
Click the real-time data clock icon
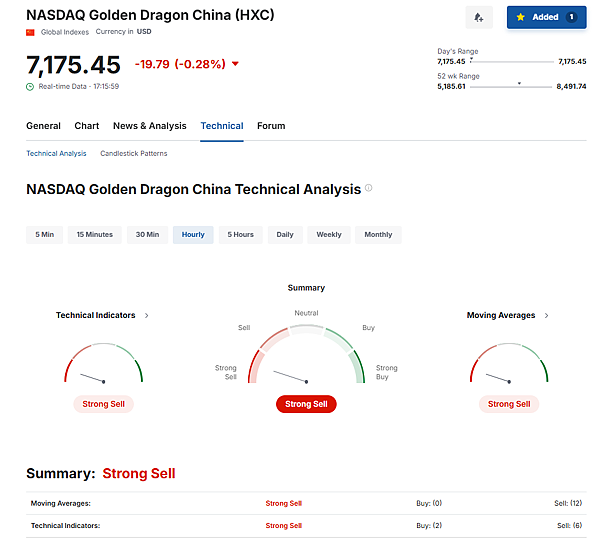(30, 86)
